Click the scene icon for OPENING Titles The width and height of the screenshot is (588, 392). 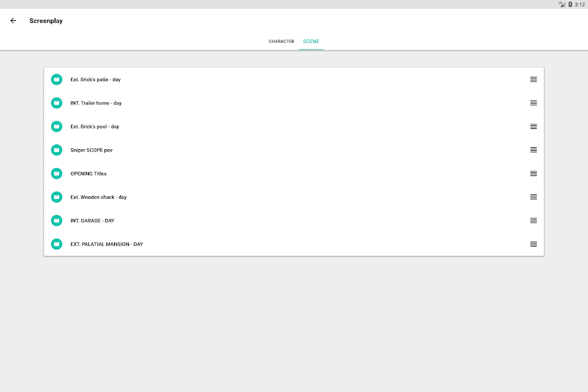[x=57, y=174]
